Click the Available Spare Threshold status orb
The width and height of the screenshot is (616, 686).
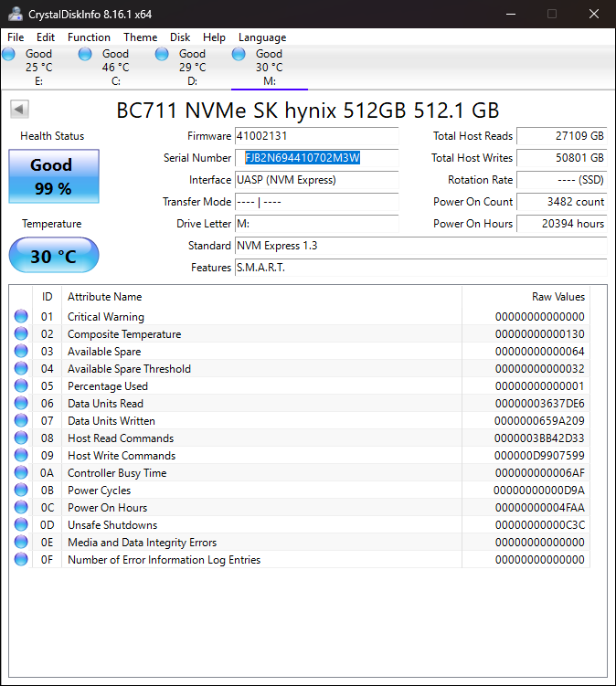point(21,368)
